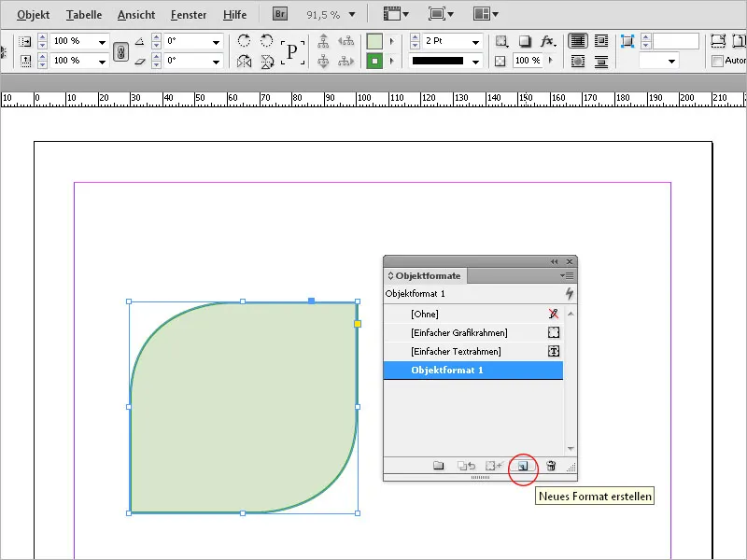Image resolution: width=747 pixels, height=560 pixels.
Task: Enable the Autom. checkbox
Action: tap(717, 61)
